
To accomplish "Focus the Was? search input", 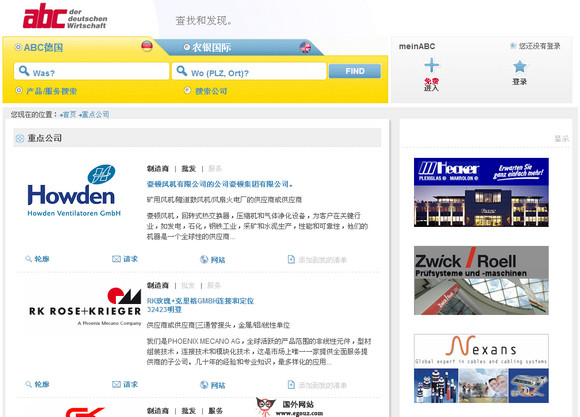I will (91, 71).
